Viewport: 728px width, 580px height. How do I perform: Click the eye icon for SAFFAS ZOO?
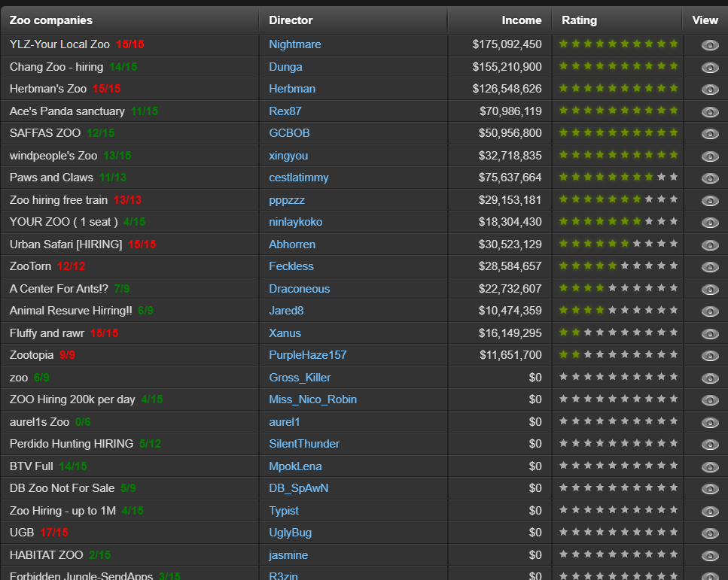[x=709, y=133]
